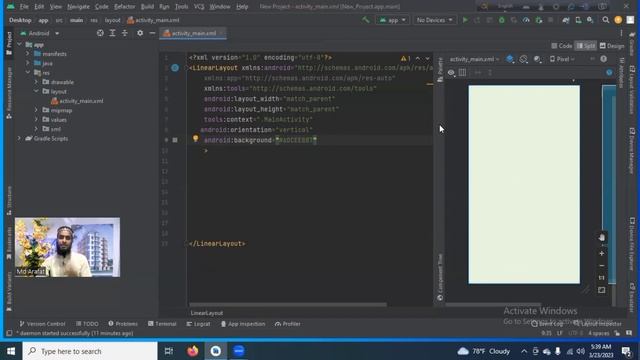The height and width of the screenshot is (360, 640).
Task: Switch the editor to Code view
Action: (x=562, y=46)
